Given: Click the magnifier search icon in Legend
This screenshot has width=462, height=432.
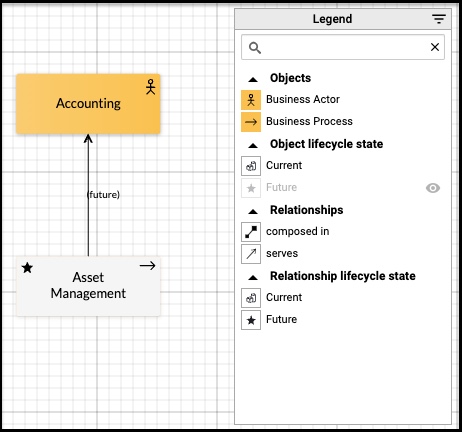Looking at the screenshot, I should (x=255, y=48).
